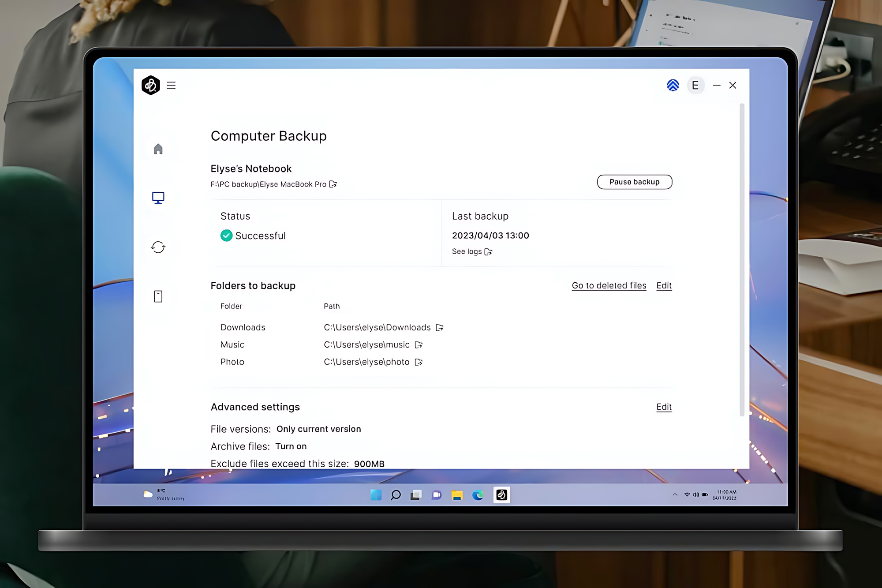Launch File Explorer from taskbar
The width and height of the screenshot is (882, 588).
coord(457,495)
